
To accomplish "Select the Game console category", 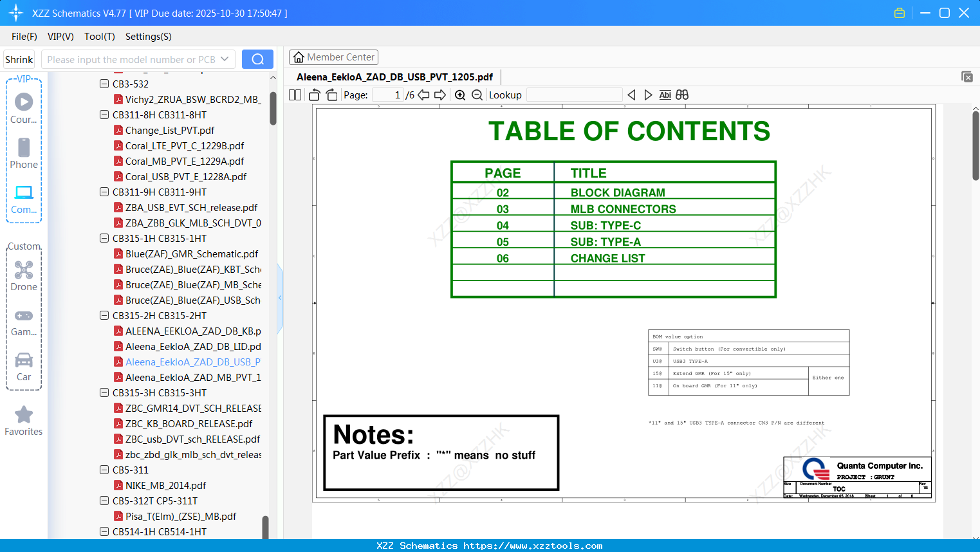I will (x=24, y=322).
